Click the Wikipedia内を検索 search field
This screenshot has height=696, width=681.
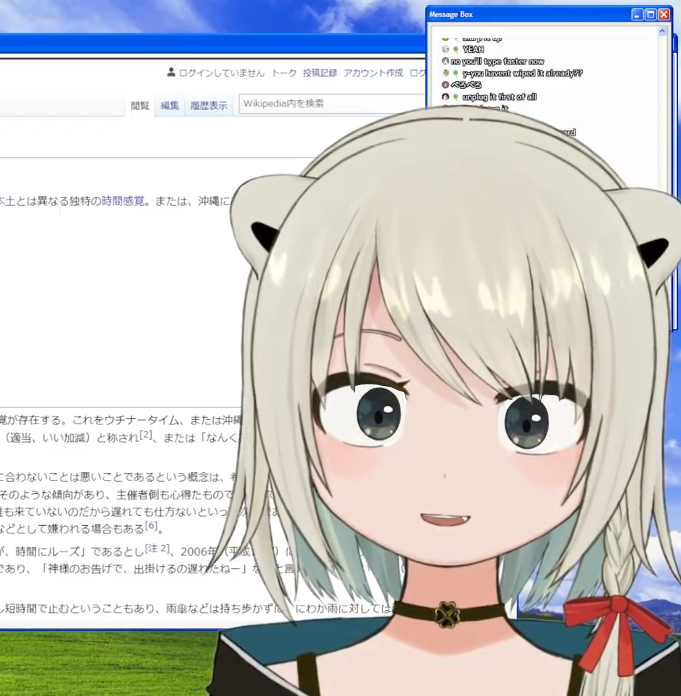pyautogui.click(x=332, y=104)
